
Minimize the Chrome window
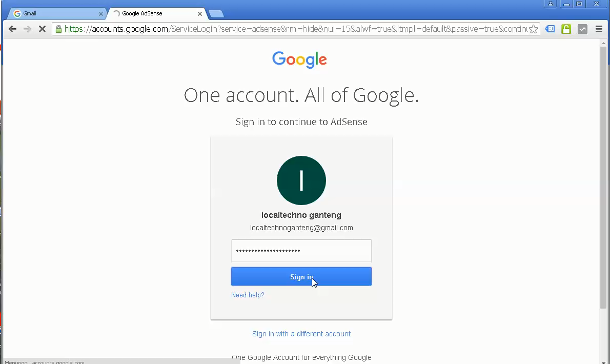coord(566,4)
